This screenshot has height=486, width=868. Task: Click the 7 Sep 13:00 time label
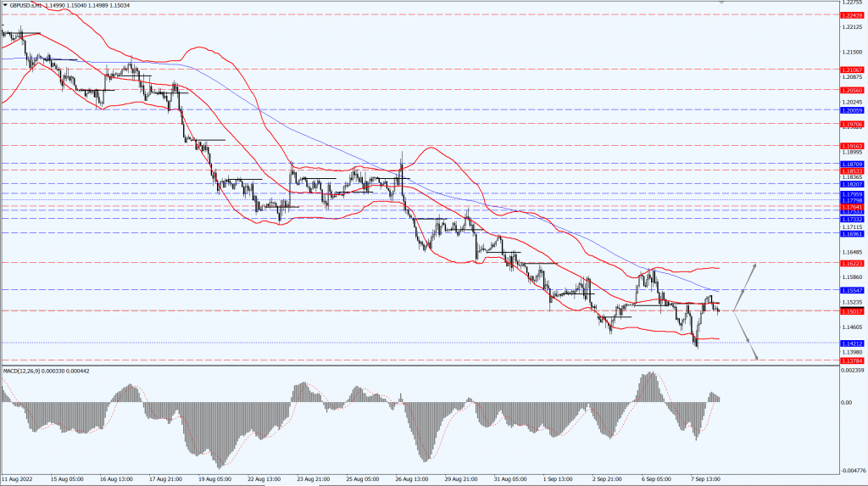coord(705,479)
